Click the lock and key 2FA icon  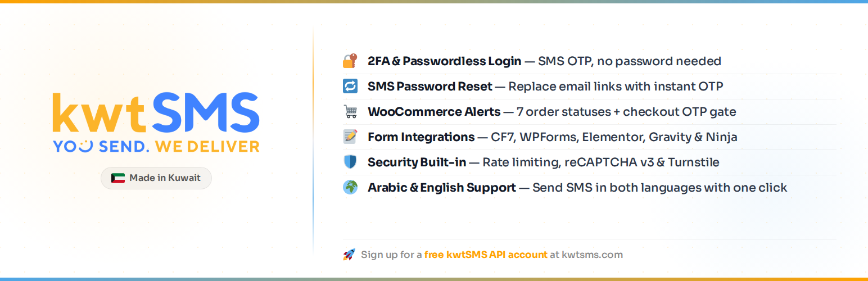[x=350, y=61]
